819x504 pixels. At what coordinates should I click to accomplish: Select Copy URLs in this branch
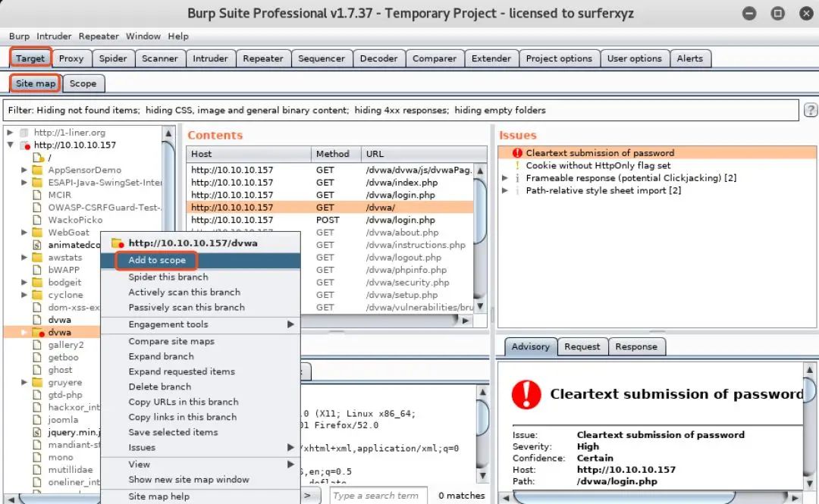[x=200, y=402]
